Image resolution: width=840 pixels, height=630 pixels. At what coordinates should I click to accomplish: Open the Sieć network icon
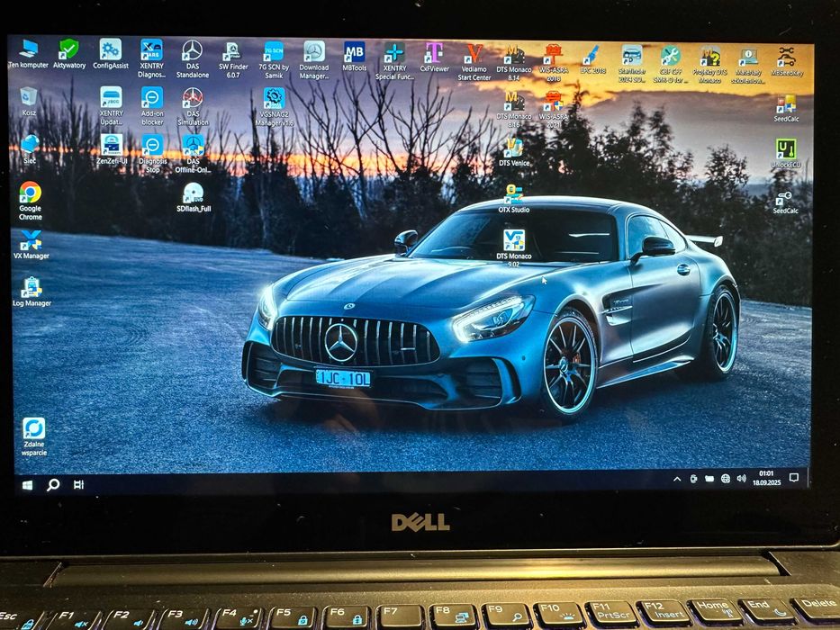30,148
